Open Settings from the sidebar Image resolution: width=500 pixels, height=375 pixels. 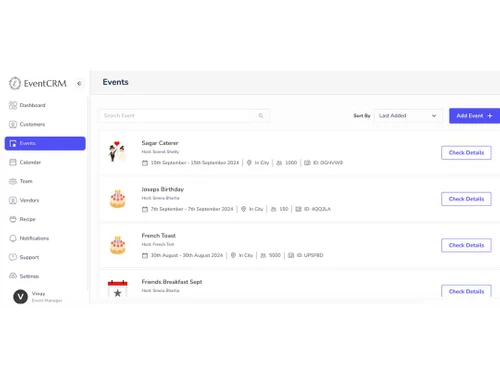pos(45,276)
